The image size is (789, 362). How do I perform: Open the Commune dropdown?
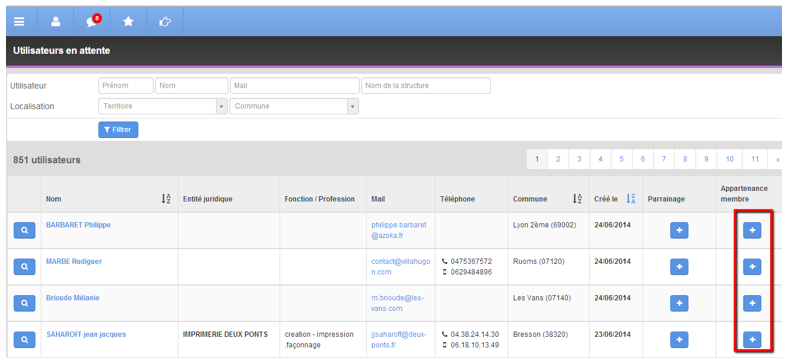[294, 106]
